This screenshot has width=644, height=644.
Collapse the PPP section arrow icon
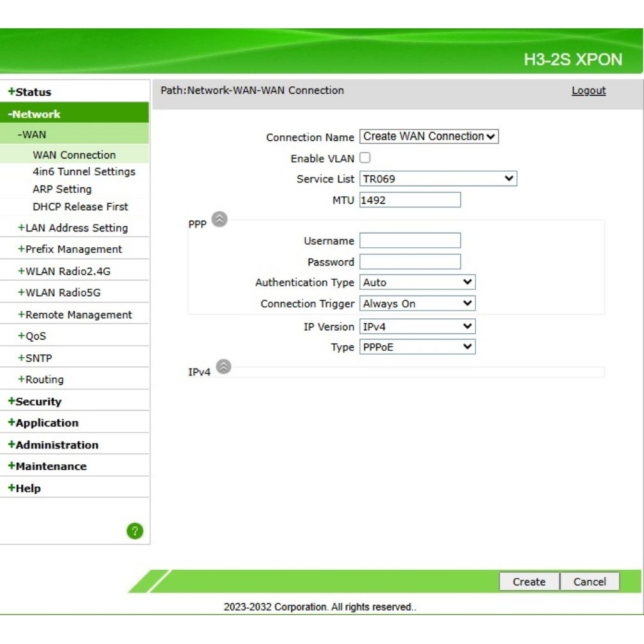click(219, 219)
